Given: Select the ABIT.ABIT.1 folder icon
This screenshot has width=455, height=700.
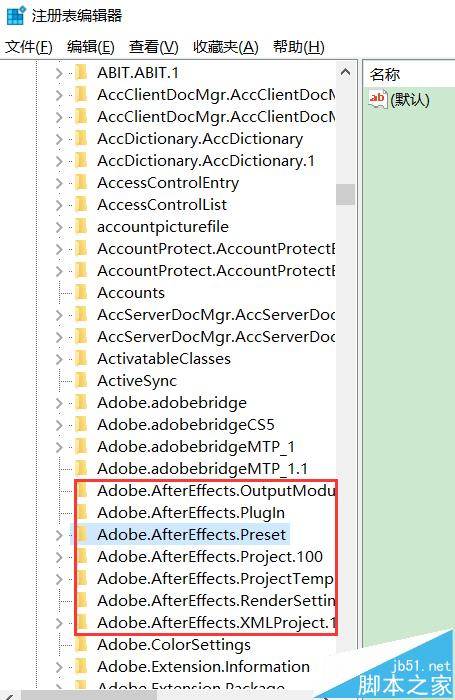Looking at the screenshot, I should 81,72.
